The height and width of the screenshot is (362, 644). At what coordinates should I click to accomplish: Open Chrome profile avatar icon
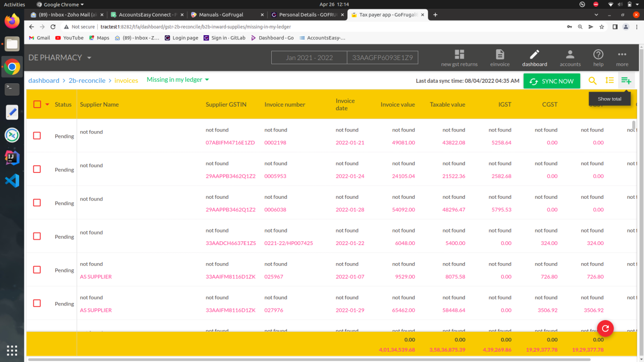pyautogui.click(x=626, y=27)
